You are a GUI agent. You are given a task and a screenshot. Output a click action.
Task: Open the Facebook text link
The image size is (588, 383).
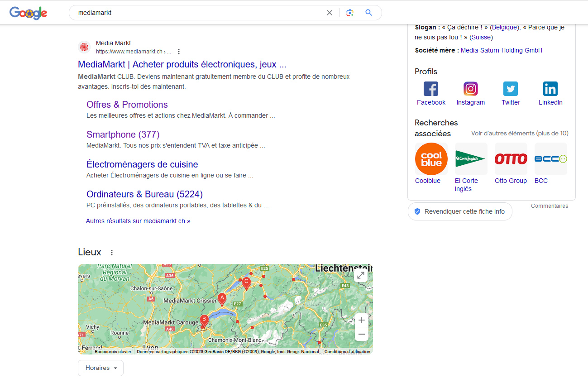(431, 102)
